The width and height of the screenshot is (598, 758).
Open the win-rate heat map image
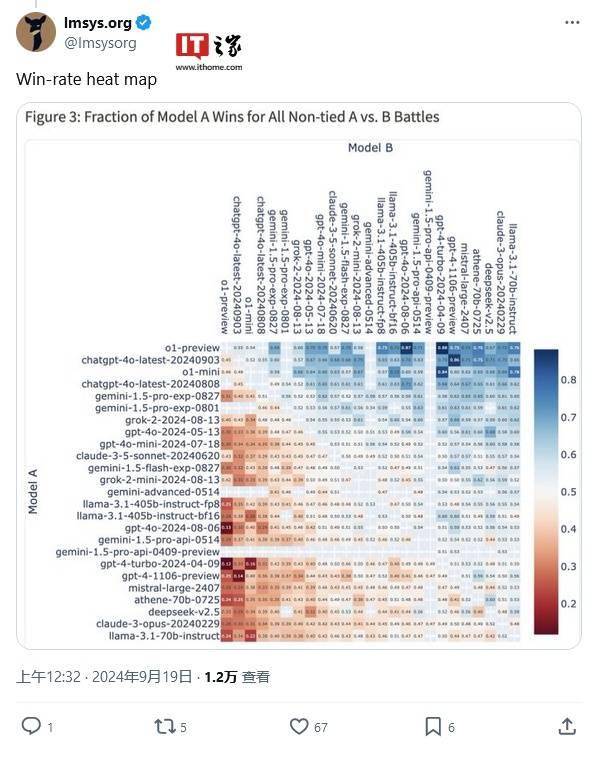[x=299, y=376]
